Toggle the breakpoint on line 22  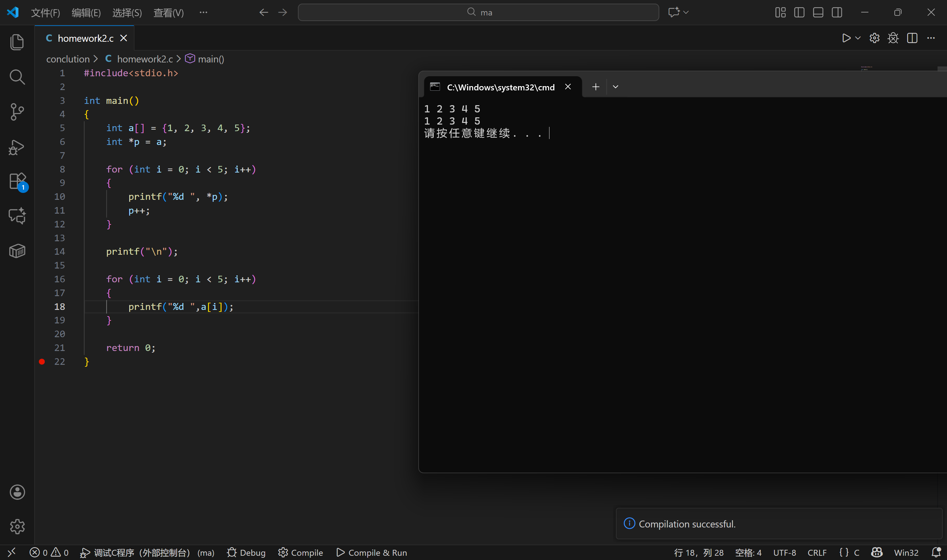tap(42, 362)
